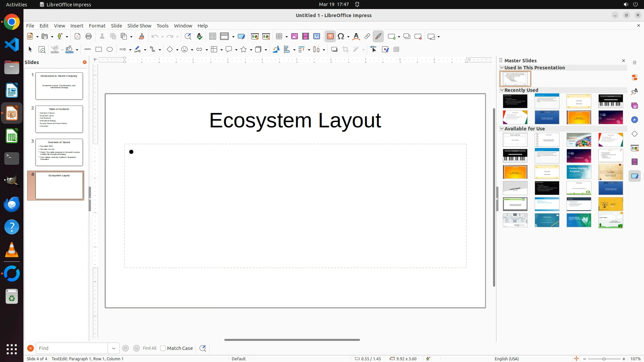Click the Insert Image icon
The height and width of the screenshot is (362, 644).
(x=294, y=37)
